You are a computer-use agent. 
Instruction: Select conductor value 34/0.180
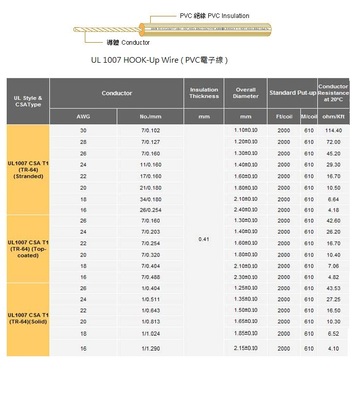pos(151,199)
